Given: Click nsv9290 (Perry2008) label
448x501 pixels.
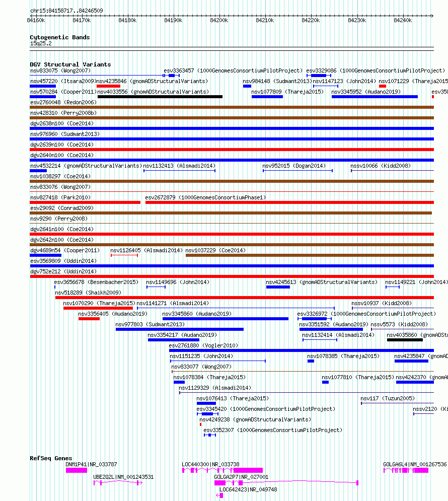Looking at the screenshot, I should tap(59, 218).
